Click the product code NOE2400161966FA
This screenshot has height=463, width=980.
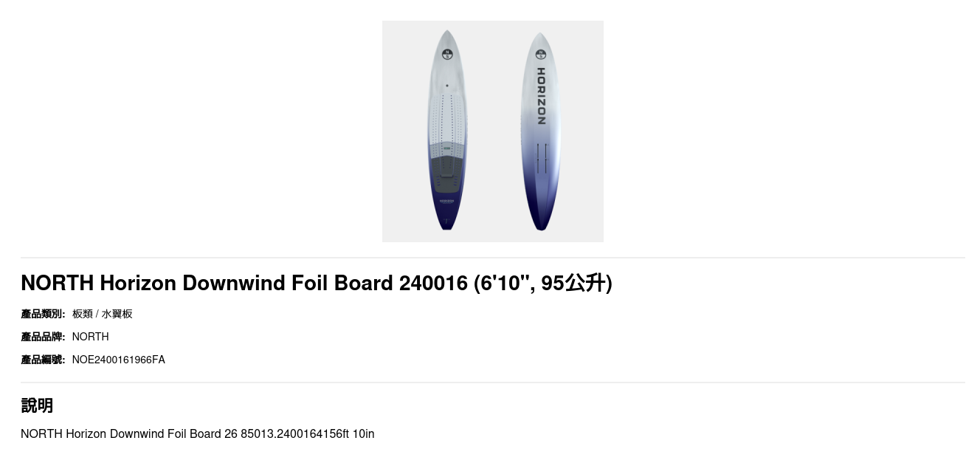click(118, 360)
